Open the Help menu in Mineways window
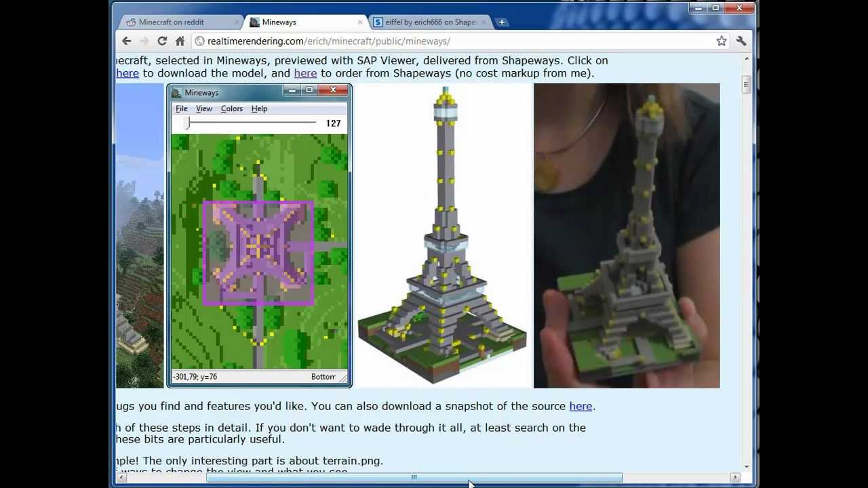868x488 pixels. tap(259, 108)
